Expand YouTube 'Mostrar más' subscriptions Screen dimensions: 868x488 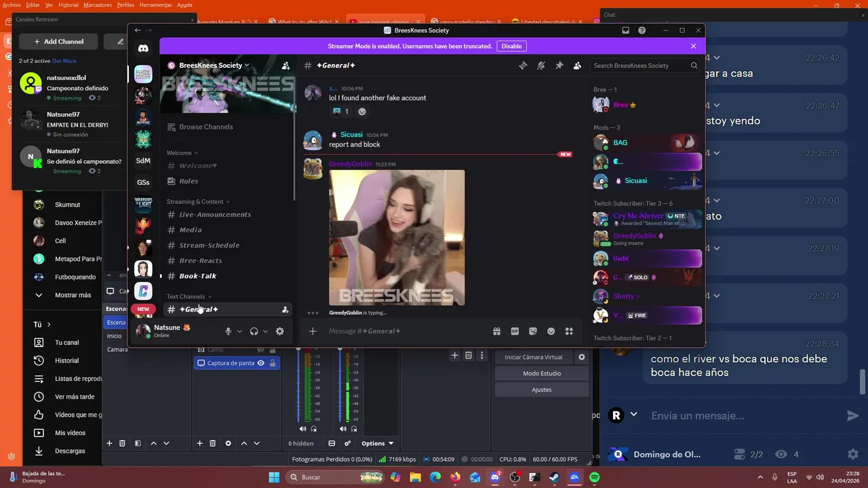tap(62, 295)
